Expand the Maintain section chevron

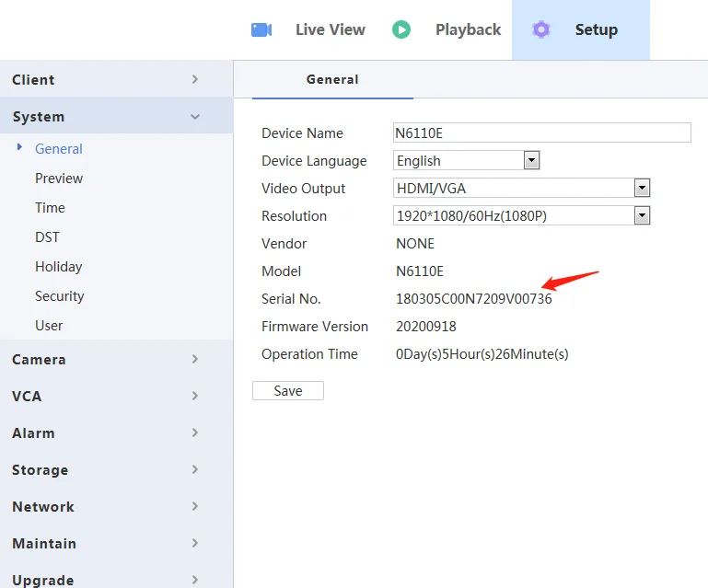[195, 543]
